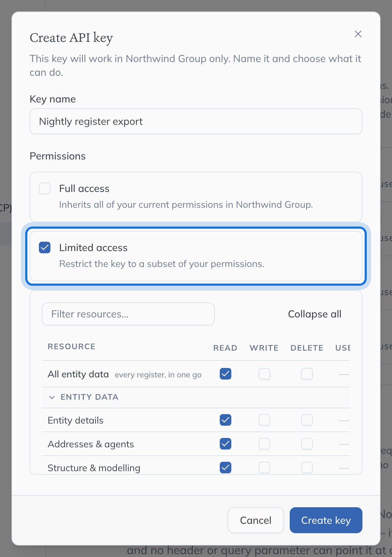Click the DELETE column header
The image size is (392, 557).
pos(307,348)
